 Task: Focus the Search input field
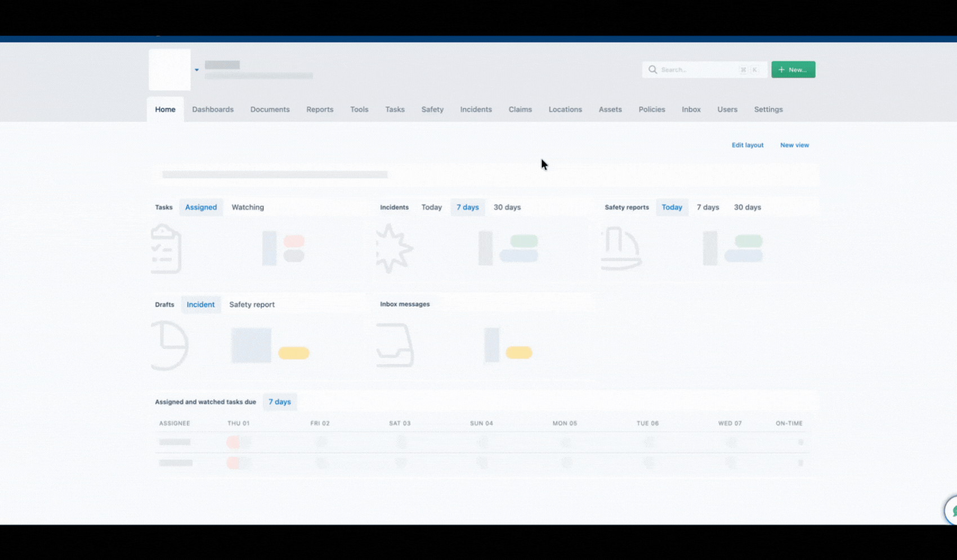705,69
